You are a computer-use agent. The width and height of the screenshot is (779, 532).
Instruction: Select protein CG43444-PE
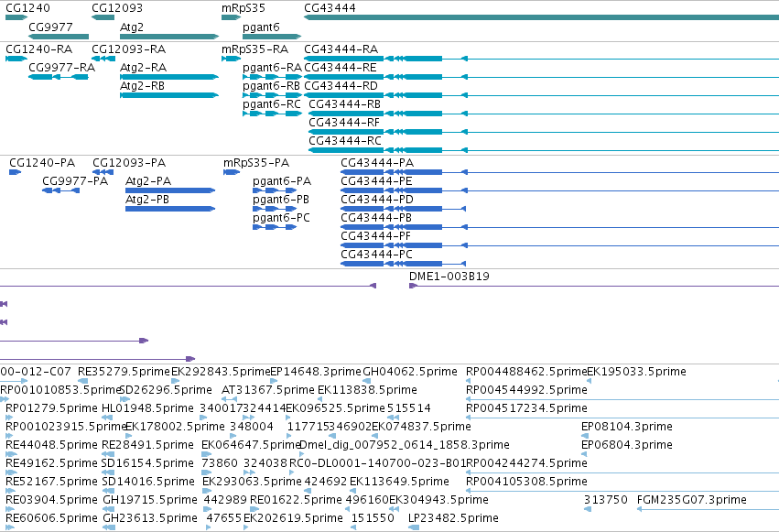(x=376, y=180)
